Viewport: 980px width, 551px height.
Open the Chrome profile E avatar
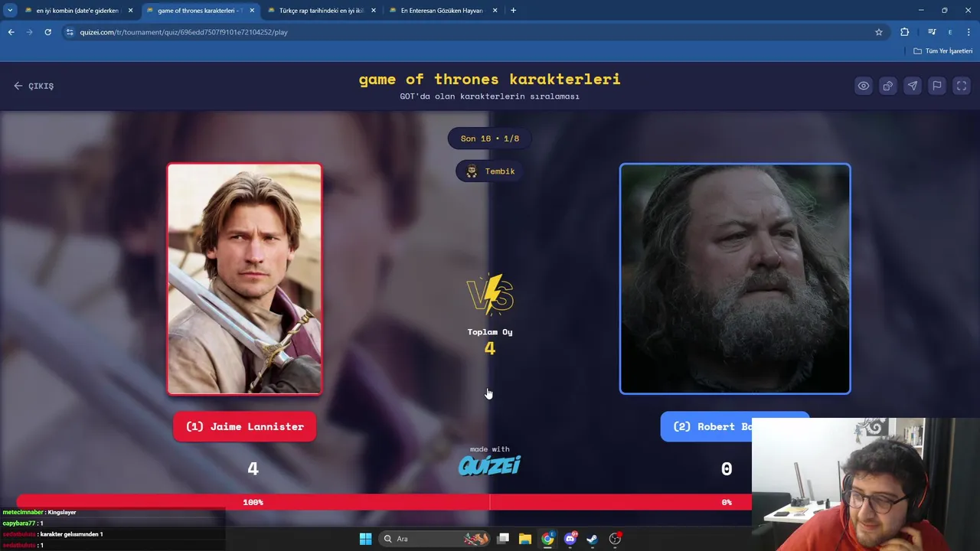click(x=950, y=32)
